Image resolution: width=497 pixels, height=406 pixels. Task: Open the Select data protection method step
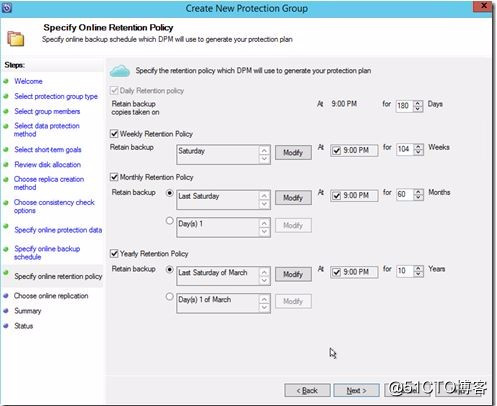click(47, 130)
